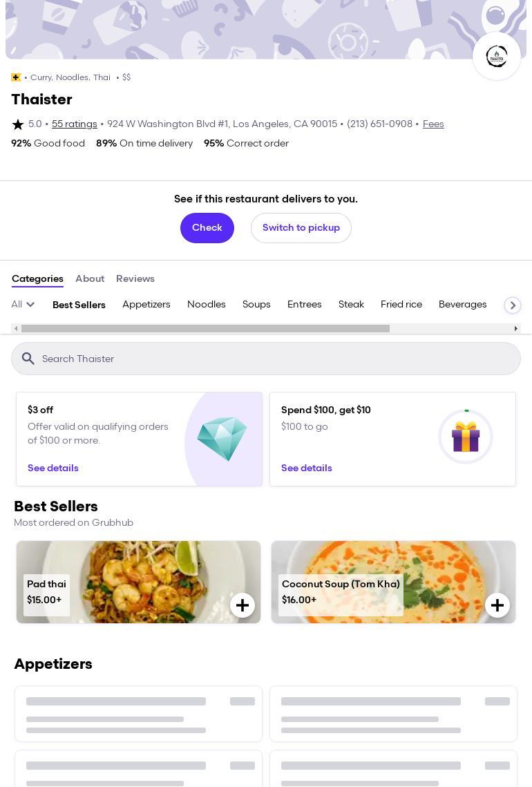
Task: Click the Thaister restaurant logo
Action: pyautogui.click(x=497, y=56)
